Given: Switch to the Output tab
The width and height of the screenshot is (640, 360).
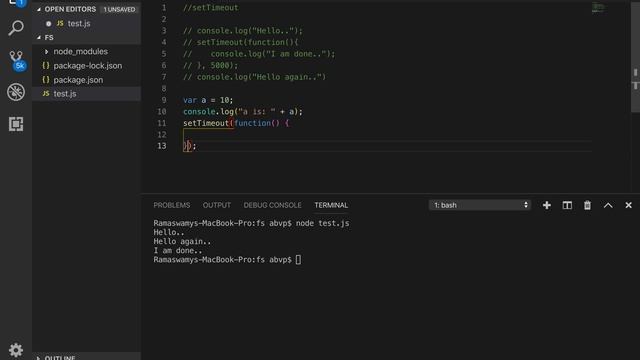Looking at the screenshot, I should (x=217, y=205).
